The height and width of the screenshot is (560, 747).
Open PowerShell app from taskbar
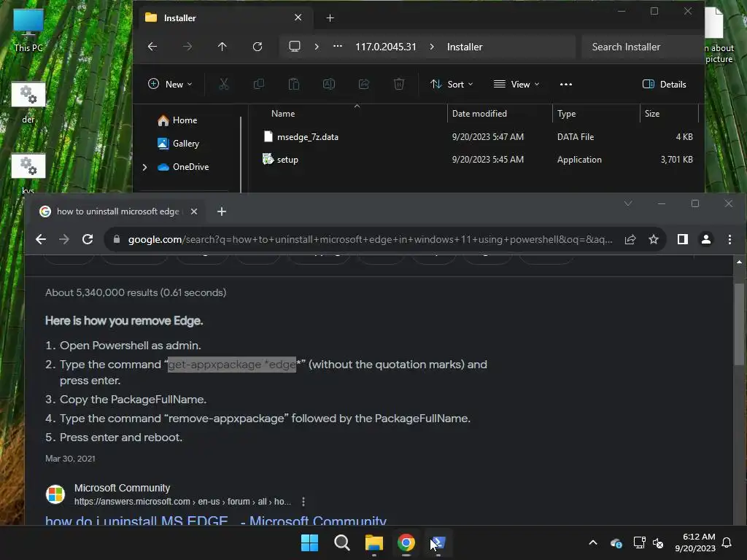coord(438,542)
